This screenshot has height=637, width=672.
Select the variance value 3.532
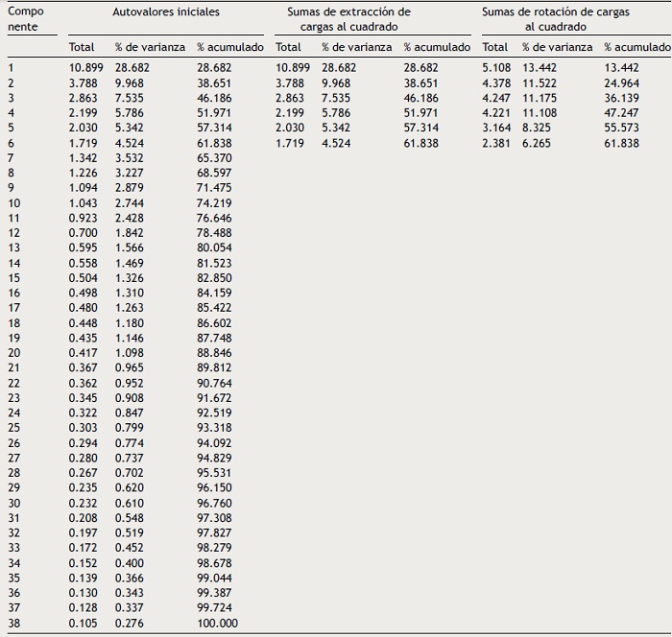[130, 158]
